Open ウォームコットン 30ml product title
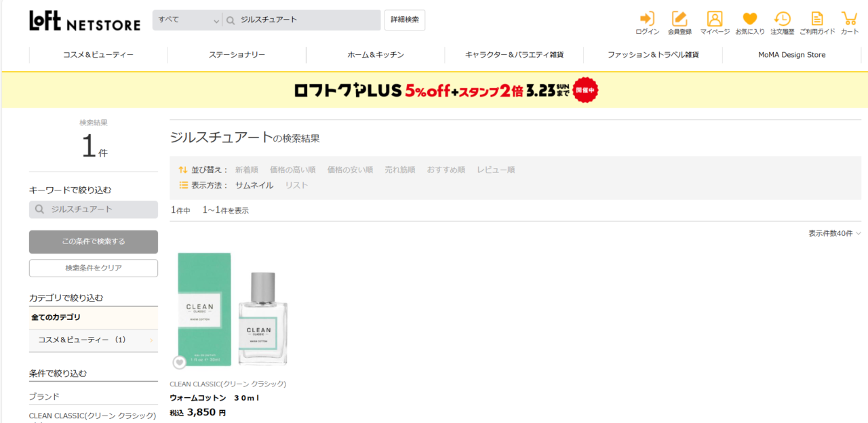 click(x=215, y=398)
